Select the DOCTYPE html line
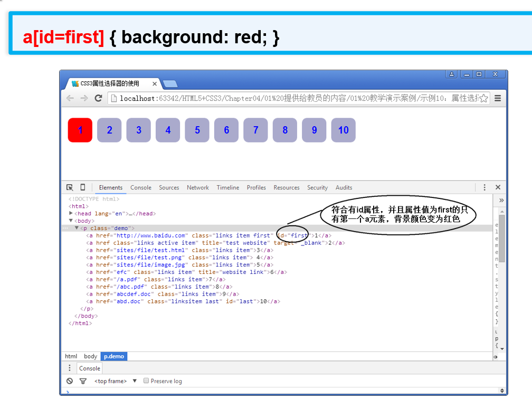This screenshot has width=532, height=409. click(94, 199)
